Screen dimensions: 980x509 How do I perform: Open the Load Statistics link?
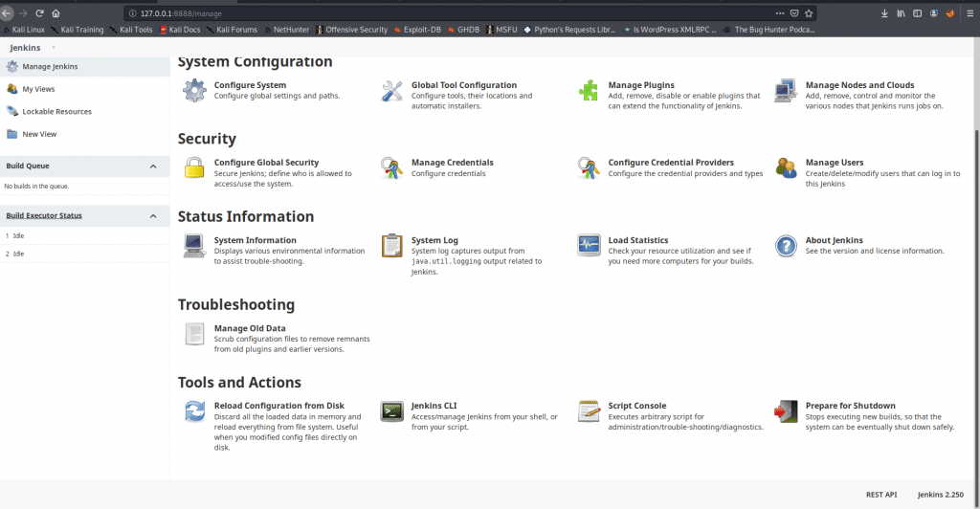point(638,240)
